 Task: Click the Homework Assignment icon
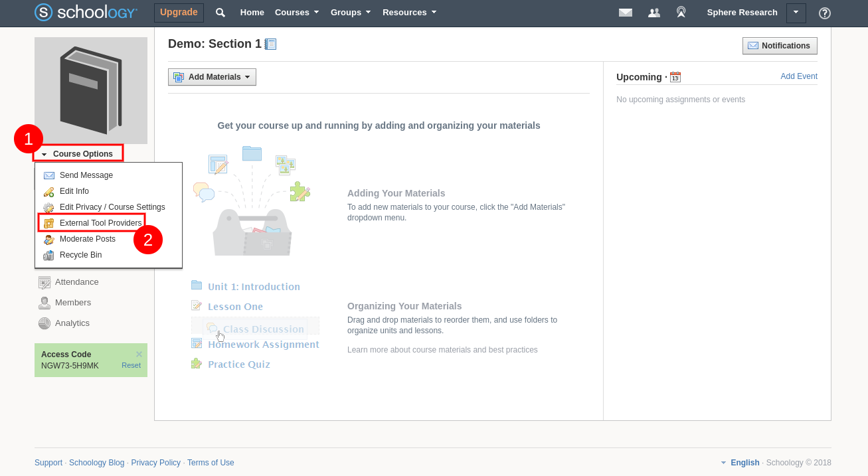point(197,343)
